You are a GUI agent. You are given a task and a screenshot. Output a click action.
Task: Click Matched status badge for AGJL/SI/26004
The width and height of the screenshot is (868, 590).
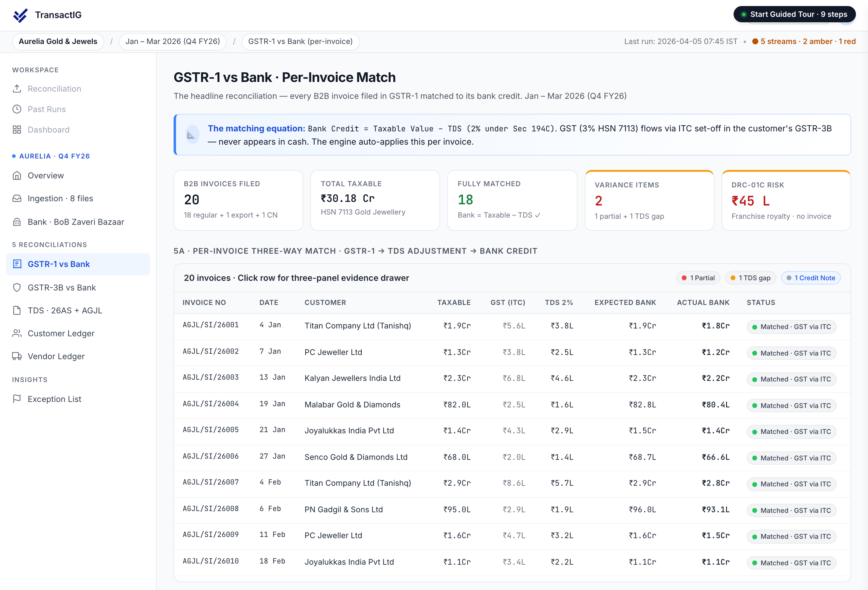(x=791, y=406)
